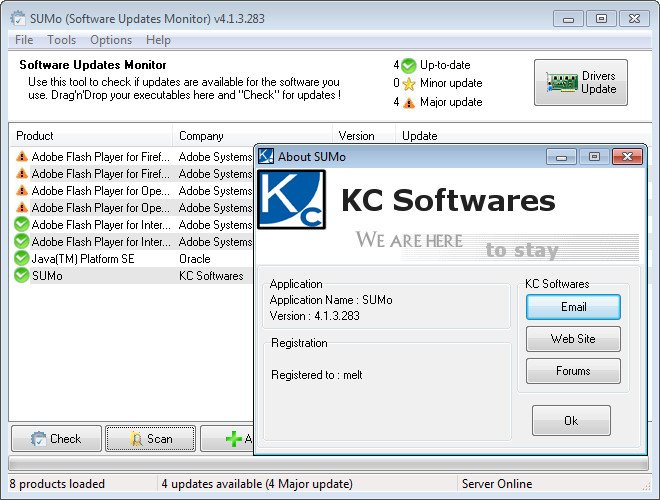
Task: Click the Drivers Update button
Action: (x=580, y=82)
